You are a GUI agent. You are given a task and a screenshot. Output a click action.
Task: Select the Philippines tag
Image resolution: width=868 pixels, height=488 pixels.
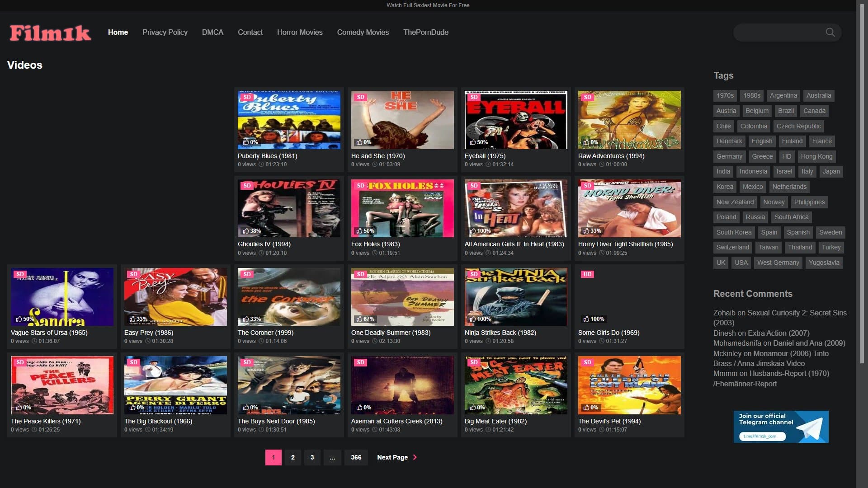(x=810, y=202)
